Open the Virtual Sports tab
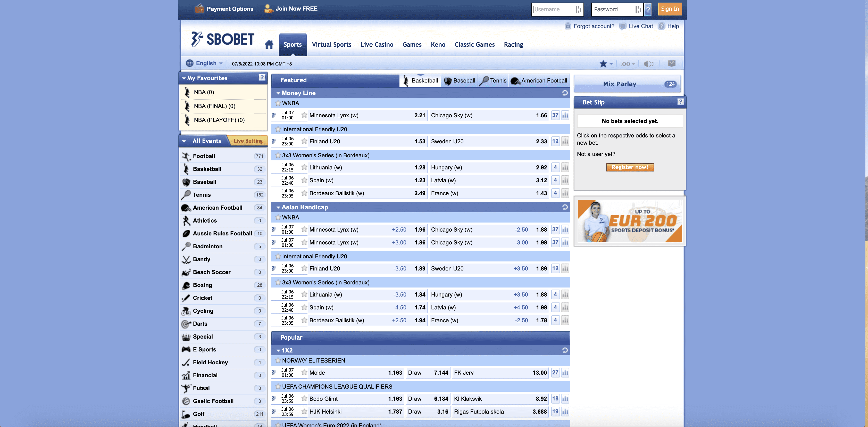 [332, 45]
